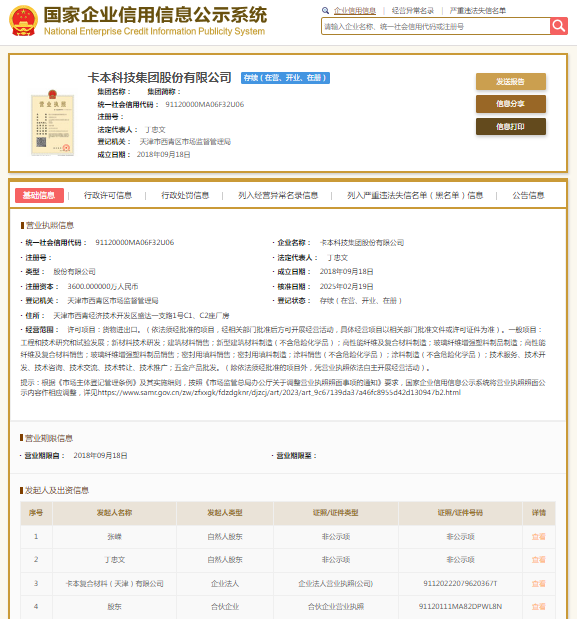The width and height of the screenshot is (577, 619).
Task: Click approval date 2025年02月19日
Action: coord(347,286)
